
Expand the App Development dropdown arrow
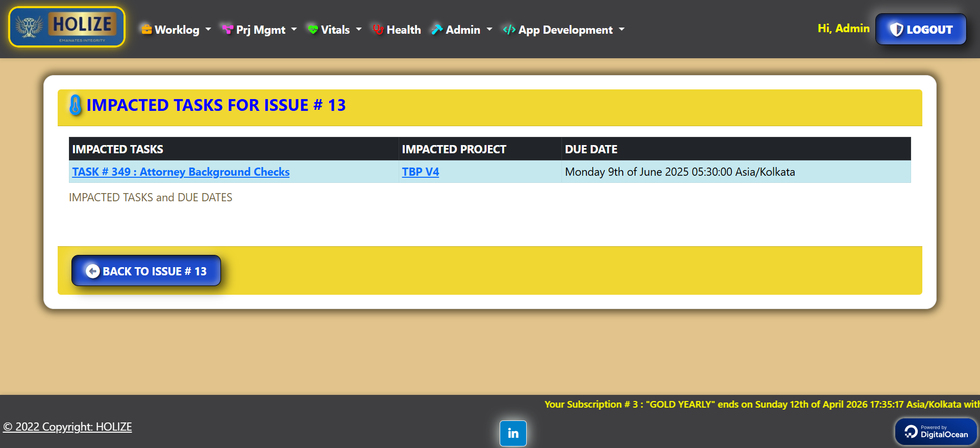(622, 30)
